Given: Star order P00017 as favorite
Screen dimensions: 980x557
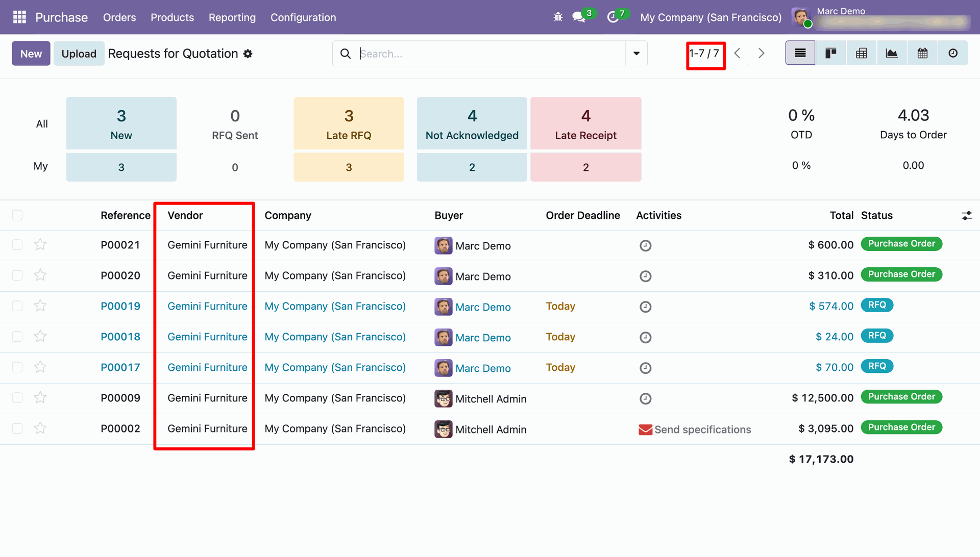Looking at the screenshot, I should pos(40,367).
